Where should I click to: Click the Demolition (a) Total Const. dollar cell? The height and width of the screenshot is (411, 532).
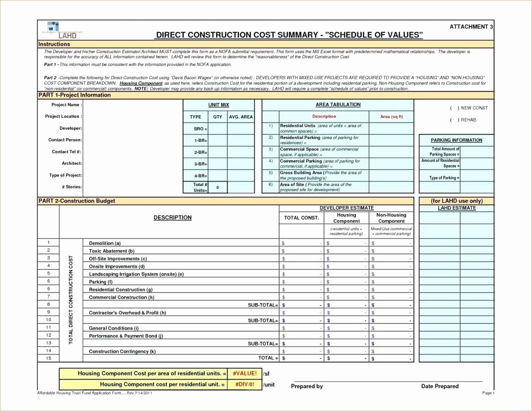point(301,243)
